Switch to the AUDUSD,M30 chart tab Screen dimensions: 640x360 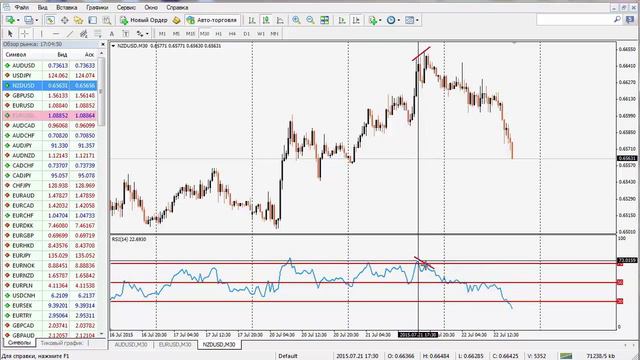coord(131,344)
